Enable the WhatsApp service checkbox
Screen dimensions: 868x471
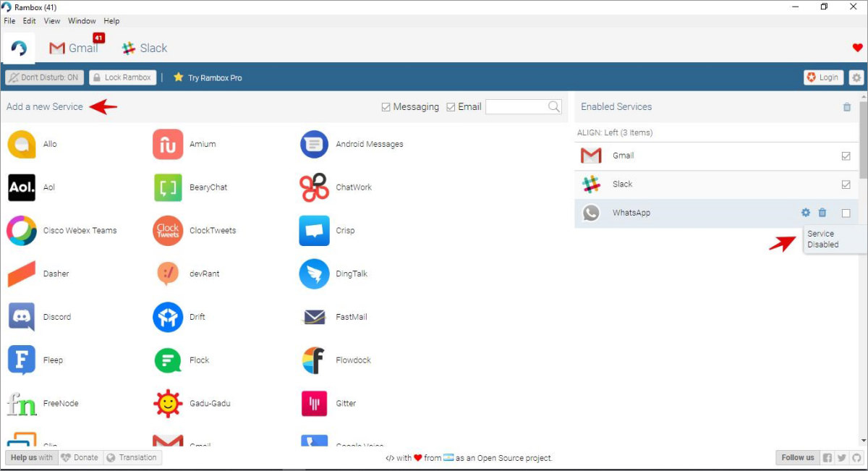846,213
